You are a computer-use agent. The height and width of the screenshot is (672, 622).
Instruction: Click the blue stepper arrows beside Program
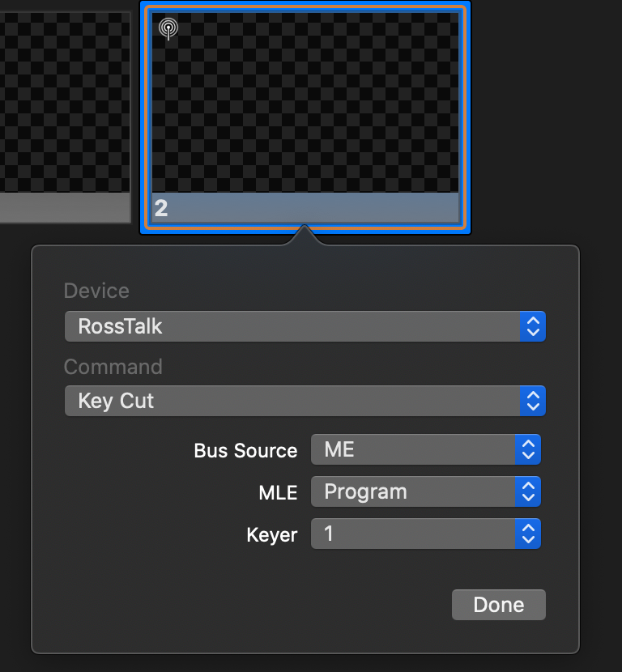[528, 491]
